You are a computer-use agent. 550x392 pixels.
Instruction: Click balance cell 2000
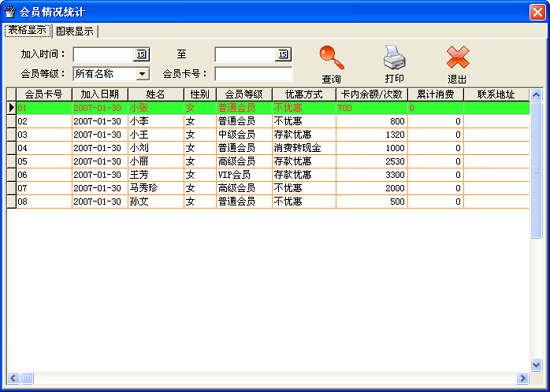(371, 188)
